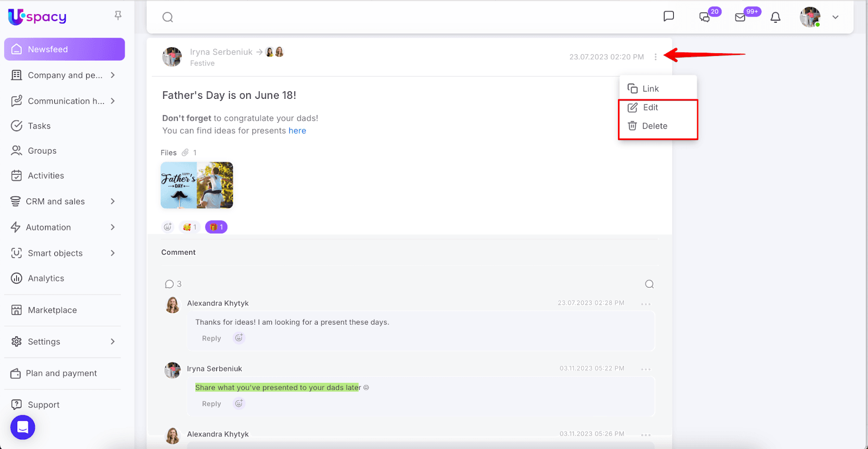Open the notifications bell
This screenshot has width=868, height=449.
(775, 17)
